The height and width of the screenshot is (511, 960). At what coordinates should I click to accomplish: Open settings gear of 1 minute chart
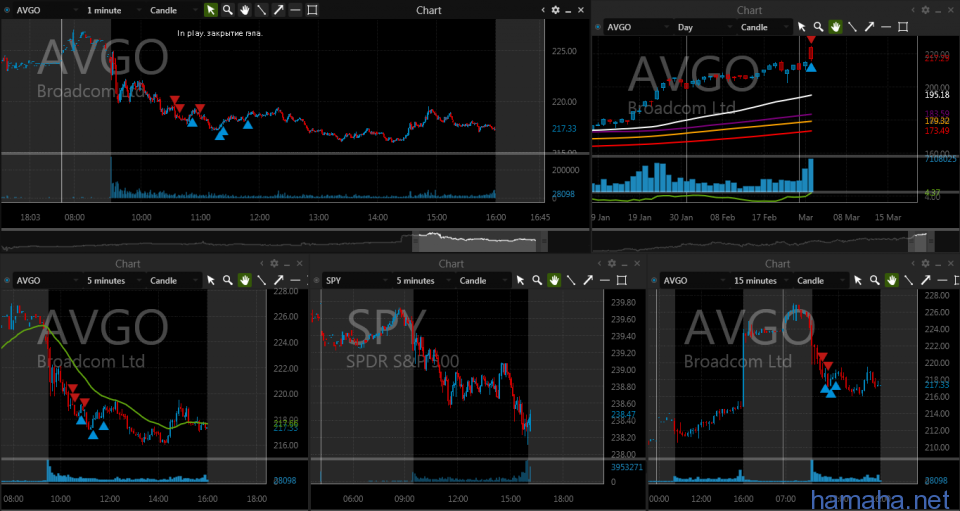(x=555, y=10)
